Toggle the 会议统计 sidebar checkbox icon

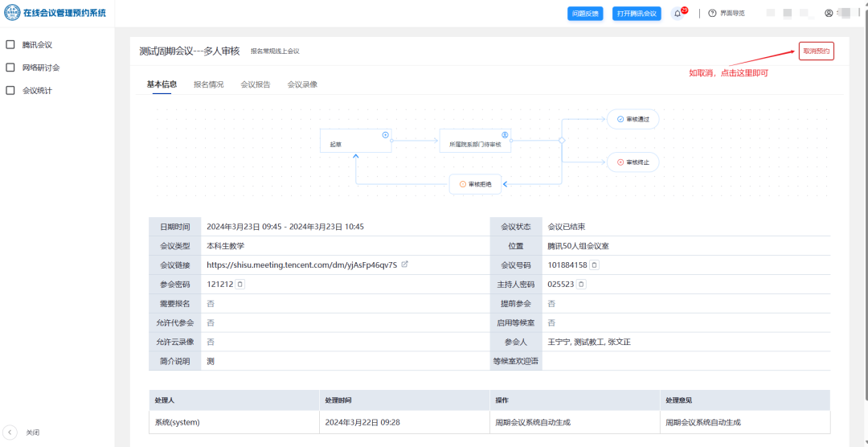(x=10, y=90)
